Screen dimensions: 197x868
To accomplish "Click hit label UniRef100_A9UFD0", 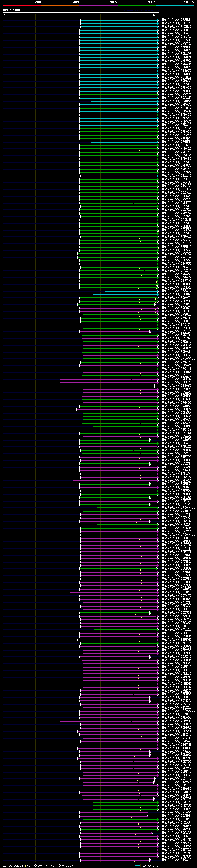I will coord(177,379).
